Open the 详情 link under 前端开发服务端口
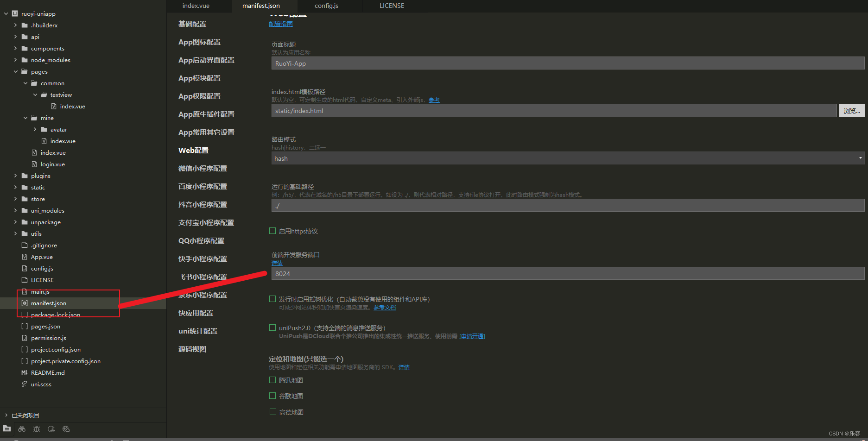The height and width of the screenshot is (441, 868). (277, 263)
